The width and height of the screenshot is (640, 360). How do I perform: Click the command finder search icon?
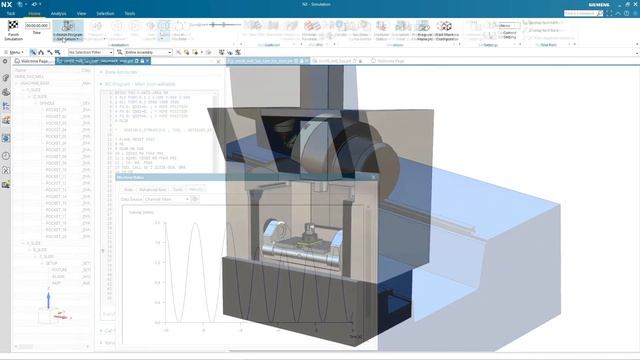pos(600,13)
